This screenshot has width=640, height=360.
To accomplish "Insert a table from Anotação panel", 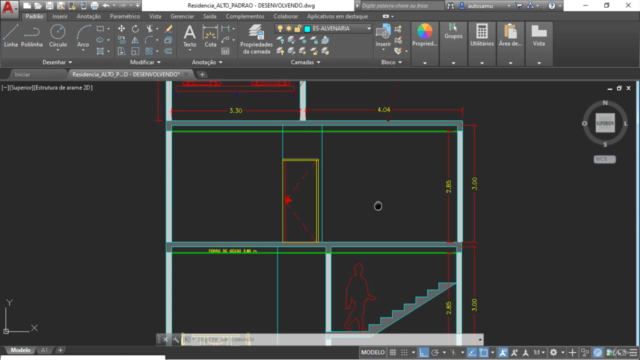I will tap(225, 51).
